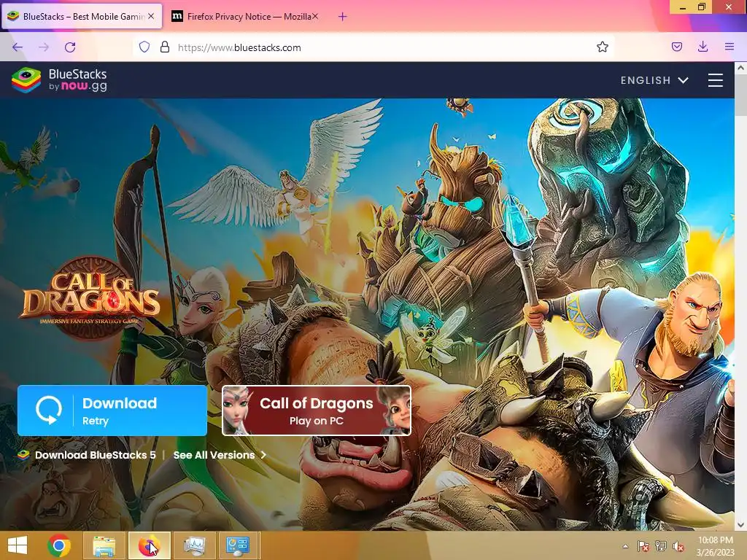Click the Action Center flag icon
This screenshot has width=747, height=560.
(643, 546)
